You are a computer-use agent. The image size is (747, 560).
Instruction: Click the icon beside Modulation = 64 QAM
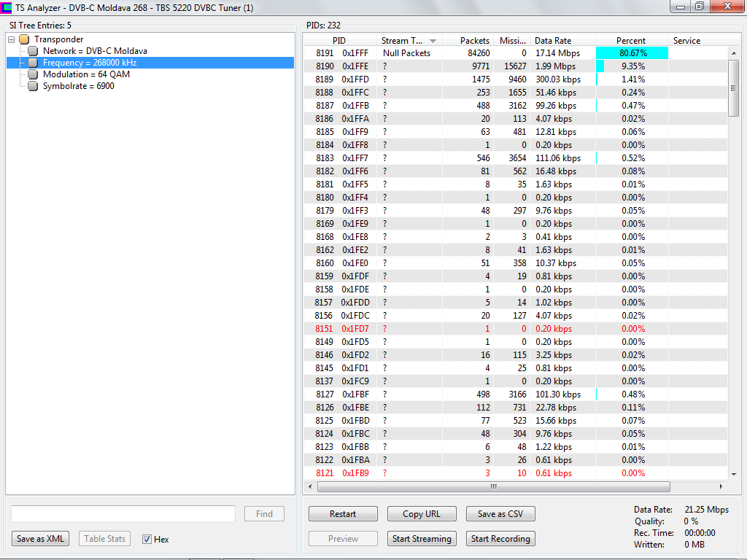(33, 74)
